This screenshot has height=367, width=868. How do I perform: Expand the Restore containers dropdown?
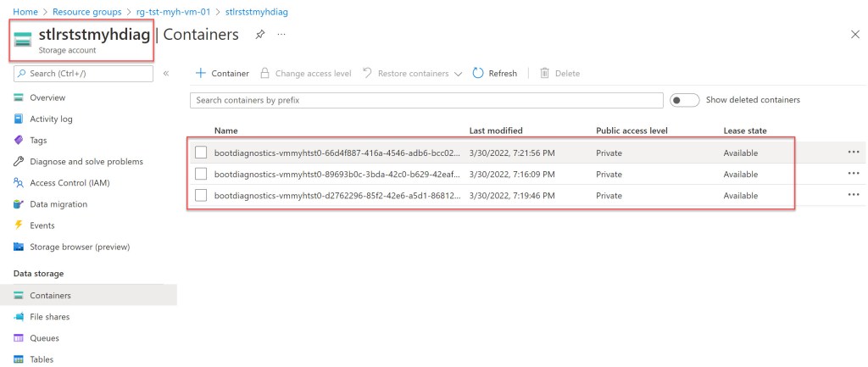pos(458,74)
